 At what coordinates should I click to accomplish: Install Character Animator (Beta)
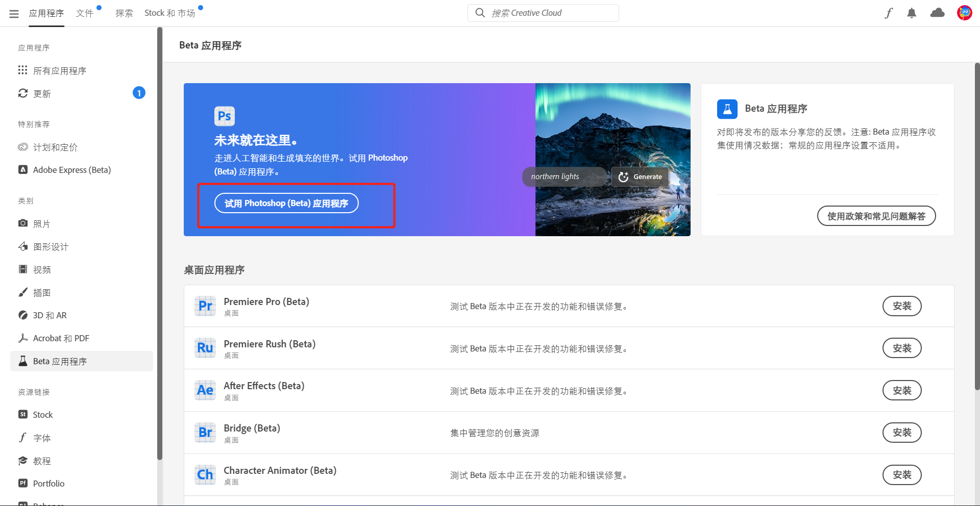click(x=902, y=475)
